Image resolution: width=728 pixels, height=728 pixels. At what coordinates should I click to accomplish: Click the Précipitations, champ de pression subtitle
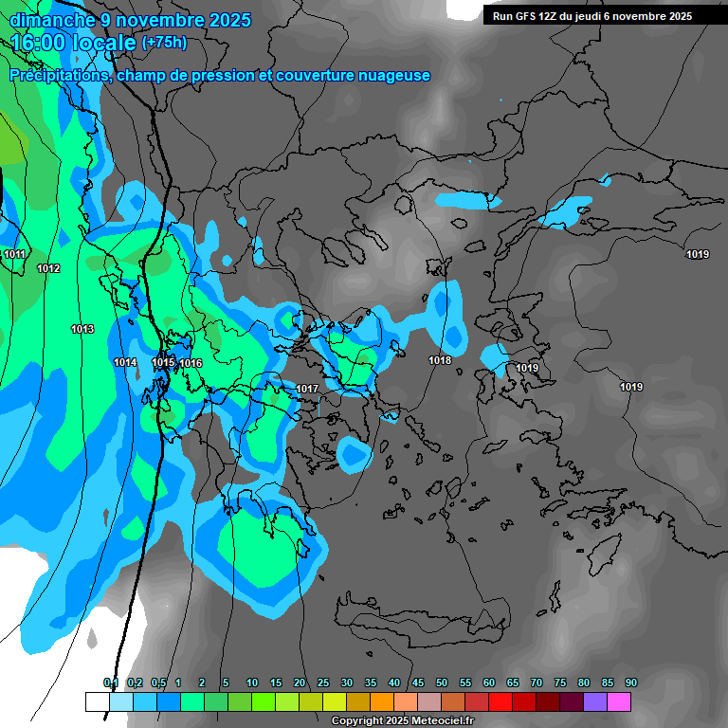point(220,76)
